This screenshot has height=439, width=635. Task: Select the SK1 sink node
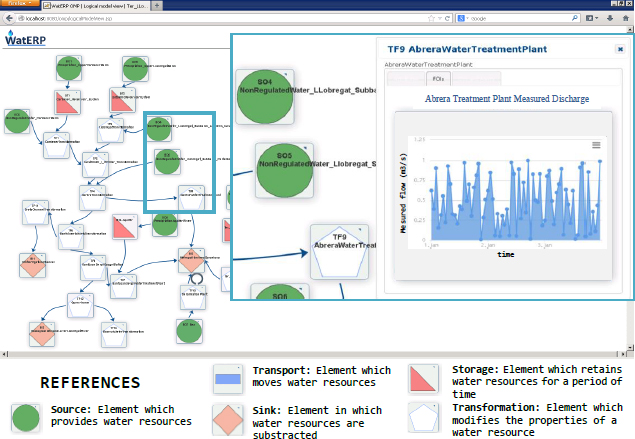[x=33, y=266]
